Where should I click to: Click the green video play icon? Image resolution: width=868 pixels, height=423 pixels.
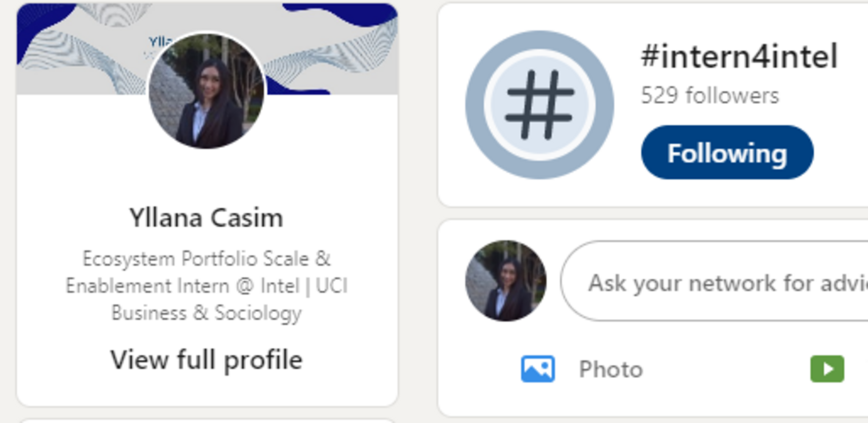click(x=827, y=369)
